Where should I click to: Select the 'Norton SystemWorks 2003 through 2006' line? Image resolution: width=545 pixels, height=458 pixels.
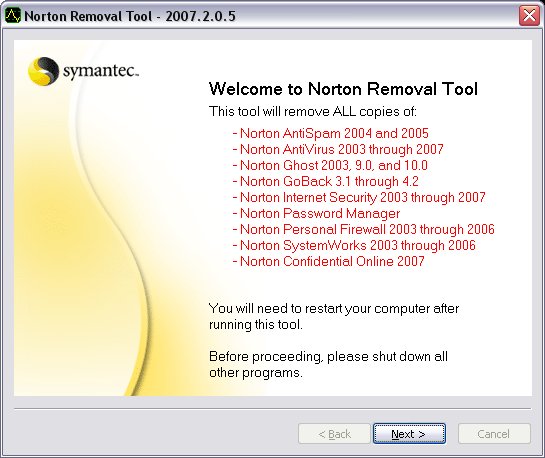pyautogui.click(x=354, y=245)
